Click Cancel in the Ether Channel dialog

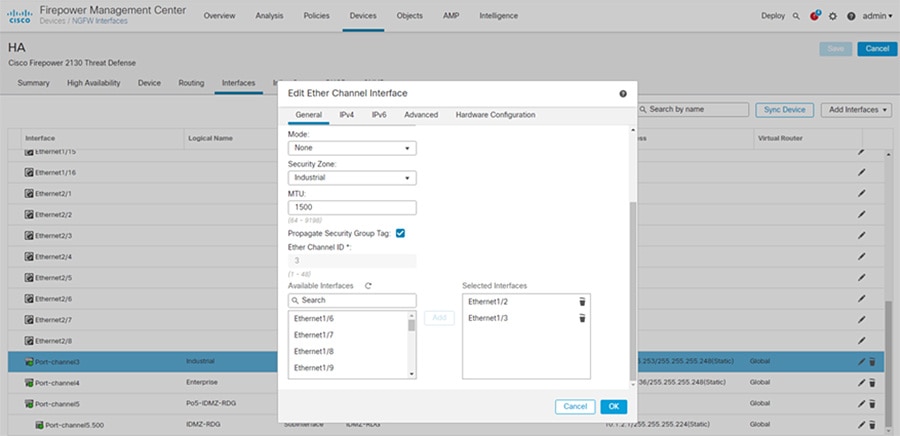click(x=575, y=407)
